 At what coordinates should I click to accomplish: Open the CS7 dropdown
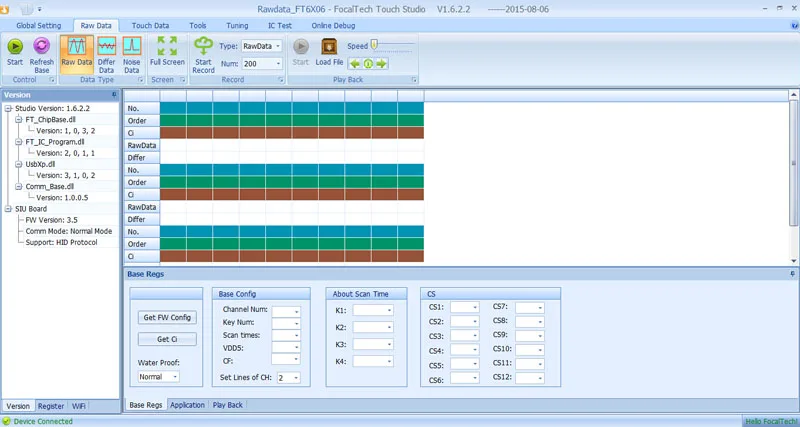540,308
